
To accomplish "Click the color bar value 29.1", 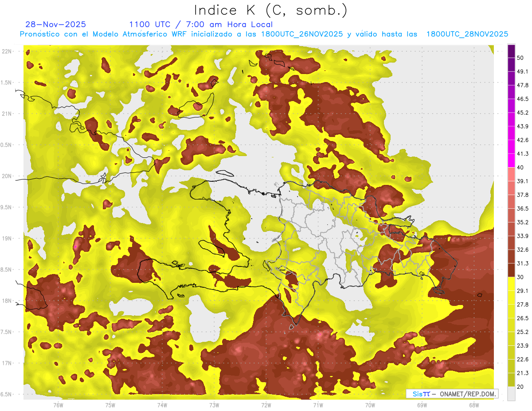I will click(523, 291).
